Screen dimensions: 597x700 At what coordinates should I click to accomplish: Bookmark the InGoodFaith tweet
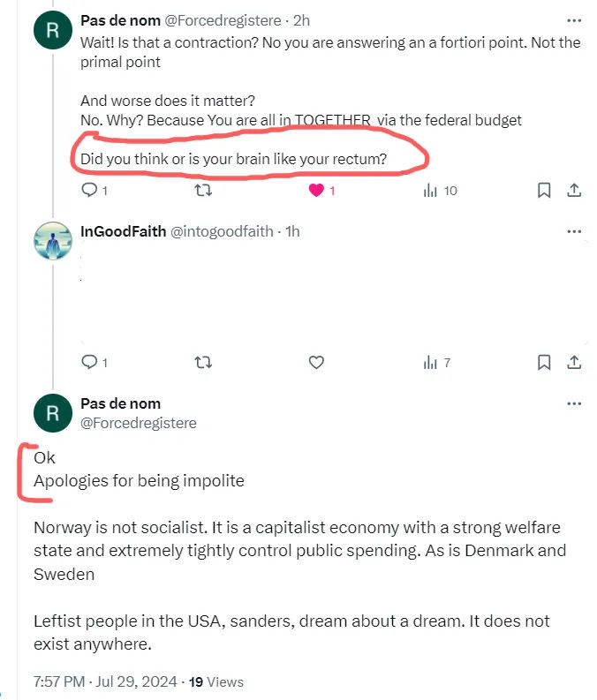click(x=543, y=362)
